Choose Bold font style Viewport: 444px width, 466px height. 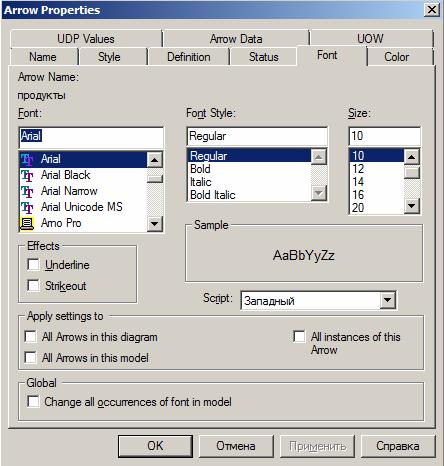pyautogui.click(x=249, y=169)
